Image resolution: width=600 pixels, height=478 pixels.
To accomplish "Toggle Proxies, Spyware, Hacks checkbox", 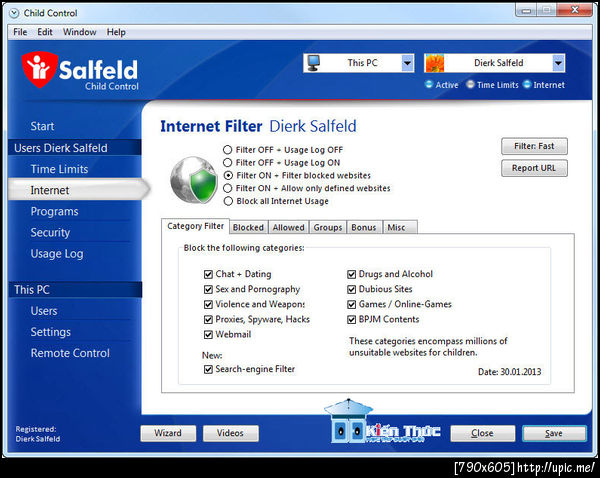I will [208, 320].
